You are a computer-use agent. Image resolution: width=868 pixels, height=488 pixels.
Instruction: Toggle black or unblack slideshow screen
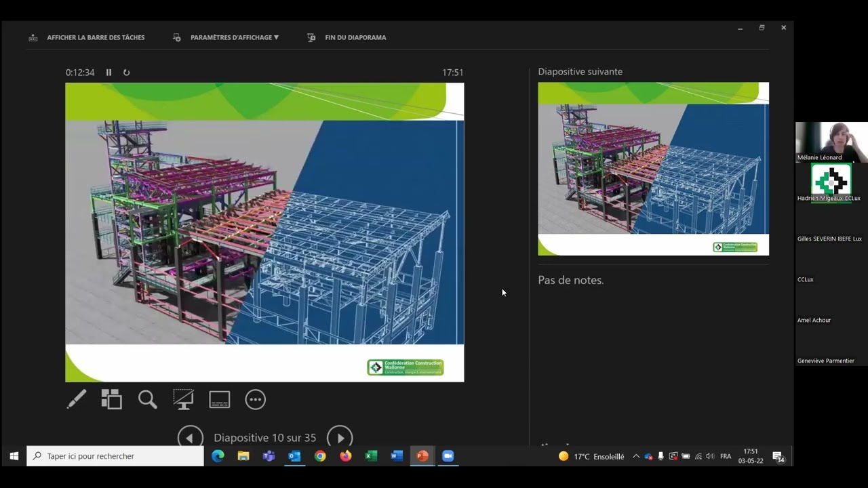[183, 399]
